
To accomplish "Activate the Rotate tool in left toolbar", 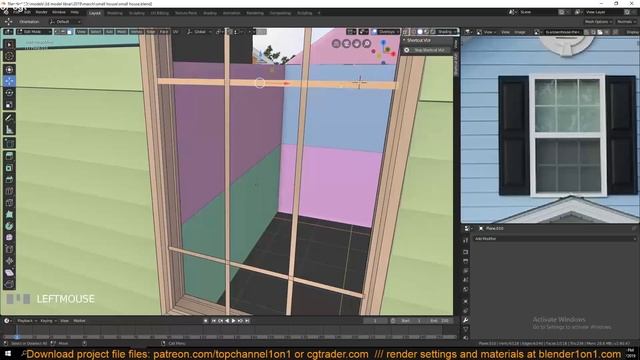I will [9, 93].
